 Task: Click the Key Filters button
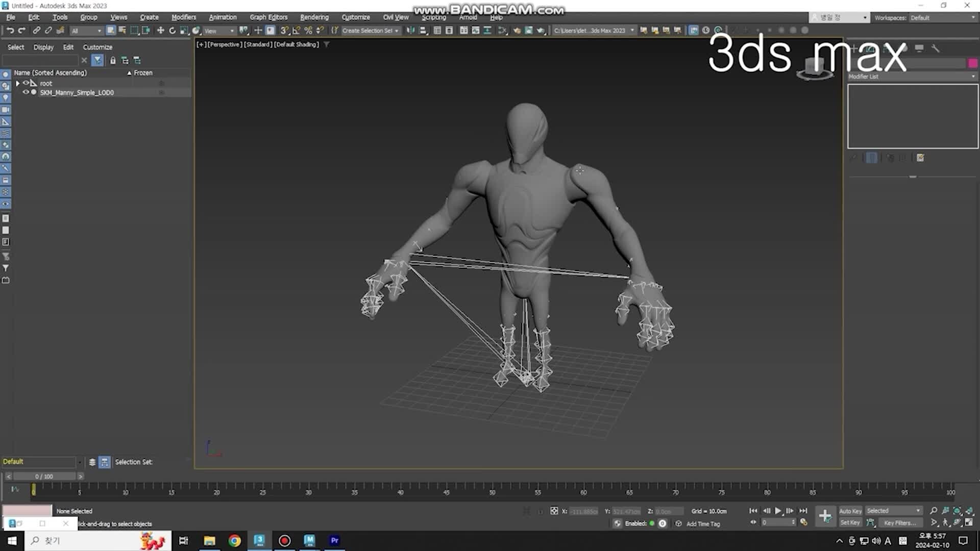pos(899,522)
